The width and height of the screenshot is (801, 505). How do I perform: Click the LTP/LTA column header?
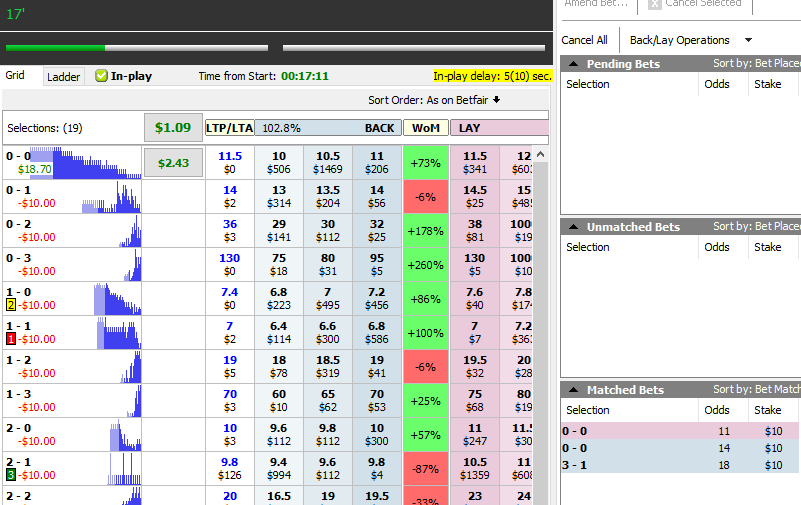coord(229,128)
